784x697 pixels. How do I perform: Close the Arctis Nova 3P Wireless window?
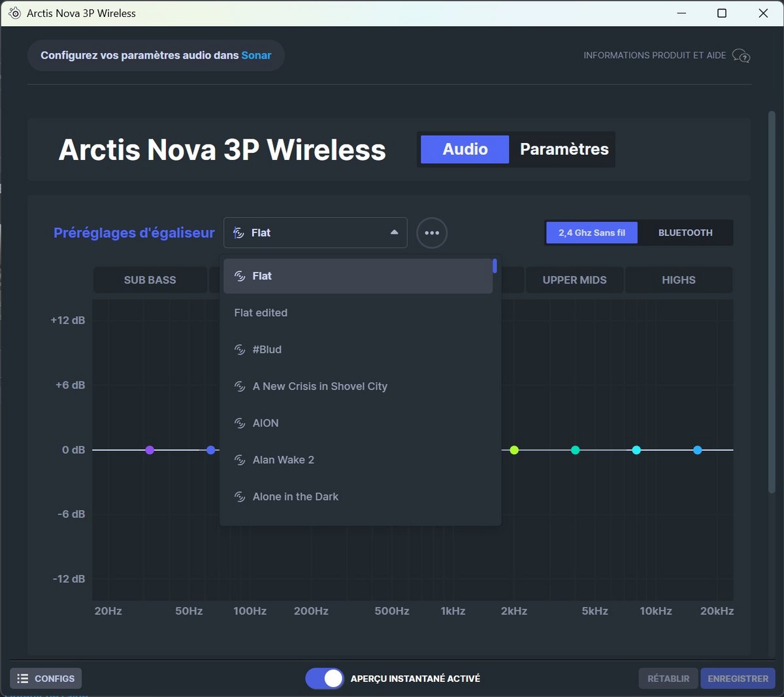763,13
